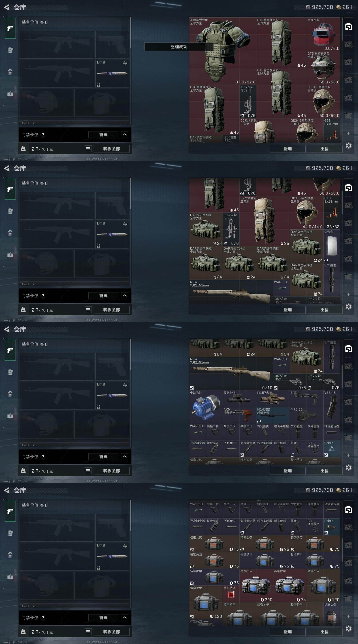Select the red 杜松特调 drink item
This screenshot has width=358, height=644.
coord(231,594)
